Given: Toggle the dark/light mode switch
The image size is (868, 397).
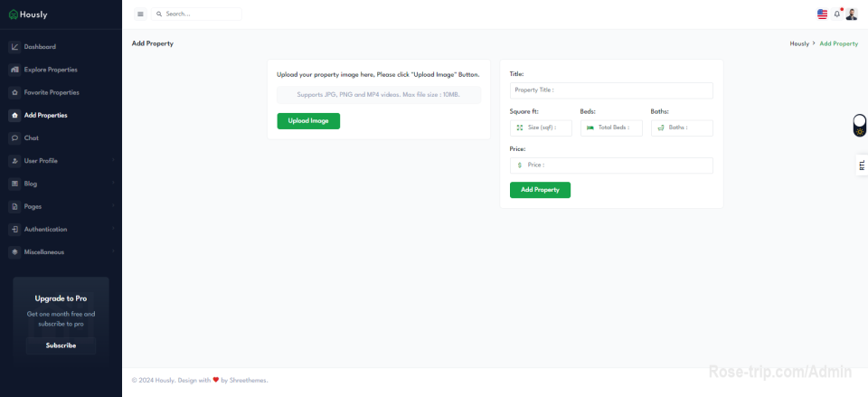Looking at the screenshot, I should [859, 126].
